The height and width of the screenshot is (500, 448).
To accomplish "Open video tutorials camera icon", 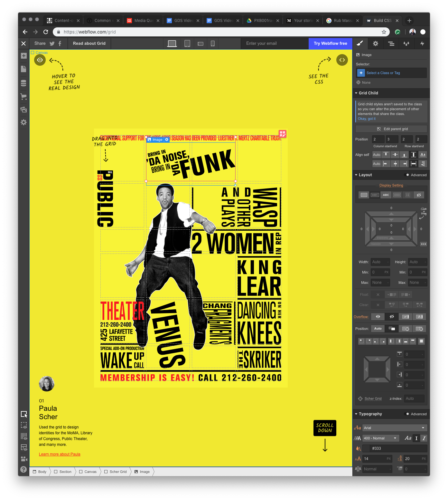I will pyautogui.click(x=24, y=458).
